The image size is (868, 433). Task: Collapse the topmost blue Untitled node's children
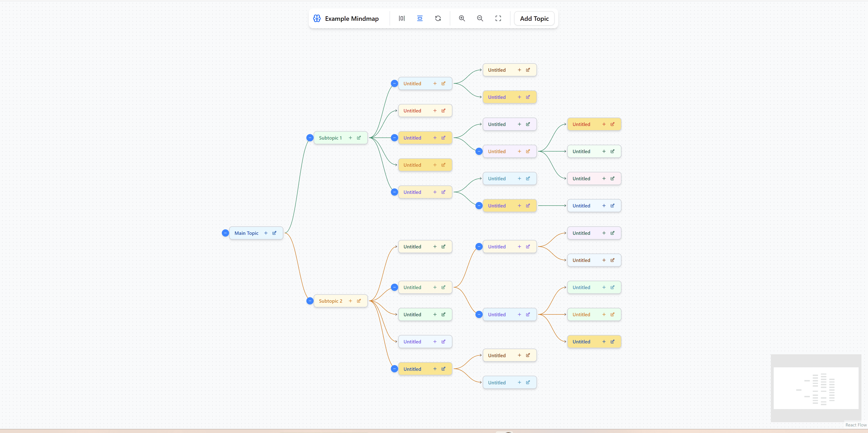click(394, 83)
